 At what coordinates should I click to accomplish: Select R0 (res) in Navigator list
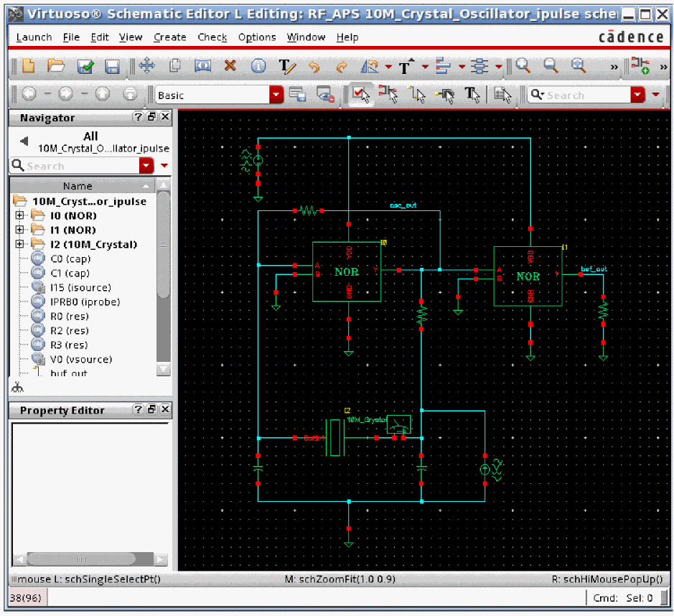[x=67, y=316]
